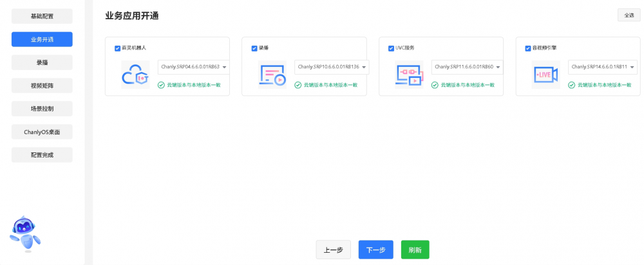
Task: Switch to the 基础配置 sidebar step
Action: [x=42, y=16]
